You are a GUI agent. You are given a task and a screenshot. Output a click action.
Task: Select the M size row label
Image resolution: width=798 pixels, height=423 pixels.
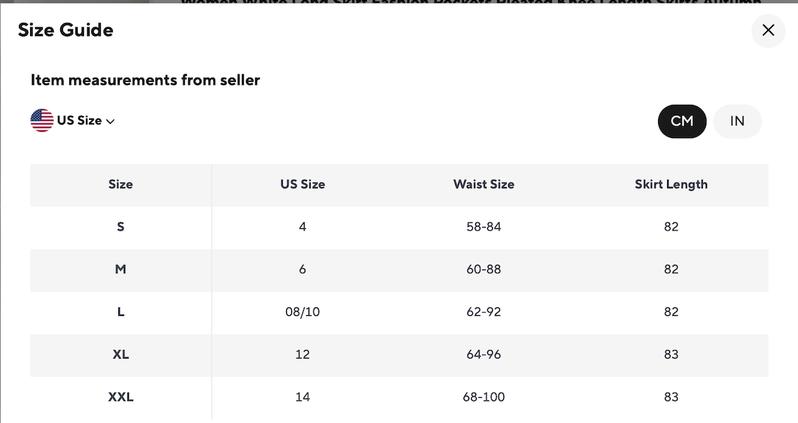point(120,269)
